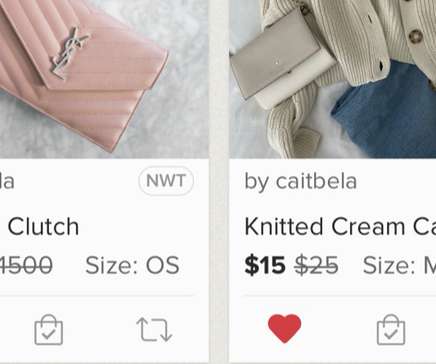Open the 'Clutch' listing title
The image size is (436, 364).
click(x=43, y=227)
